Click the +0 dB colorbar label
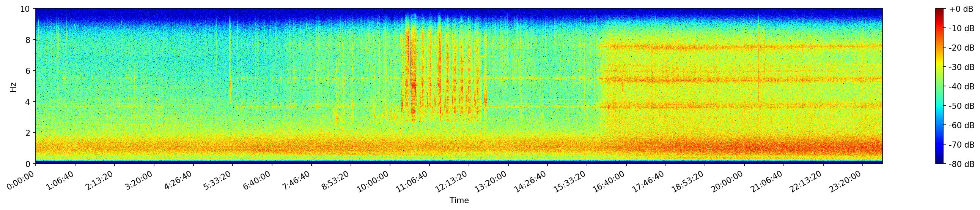This screenshot has width=980, height=210. 961,9
